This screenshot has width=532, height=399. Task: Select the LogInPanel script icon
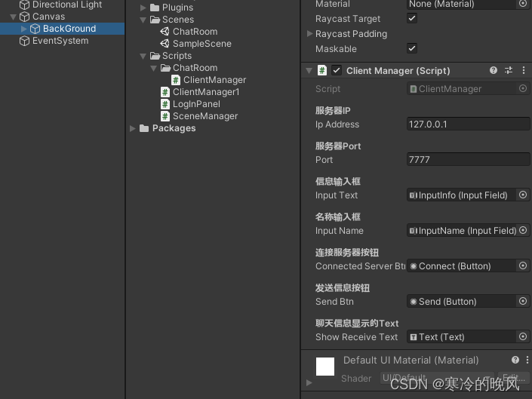(165, 104)
